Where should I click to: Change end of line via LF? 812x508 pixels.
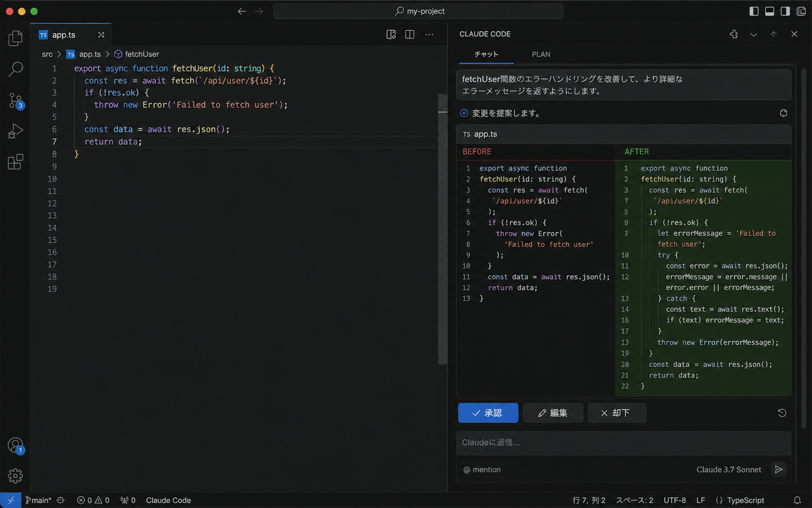[700, 500]
